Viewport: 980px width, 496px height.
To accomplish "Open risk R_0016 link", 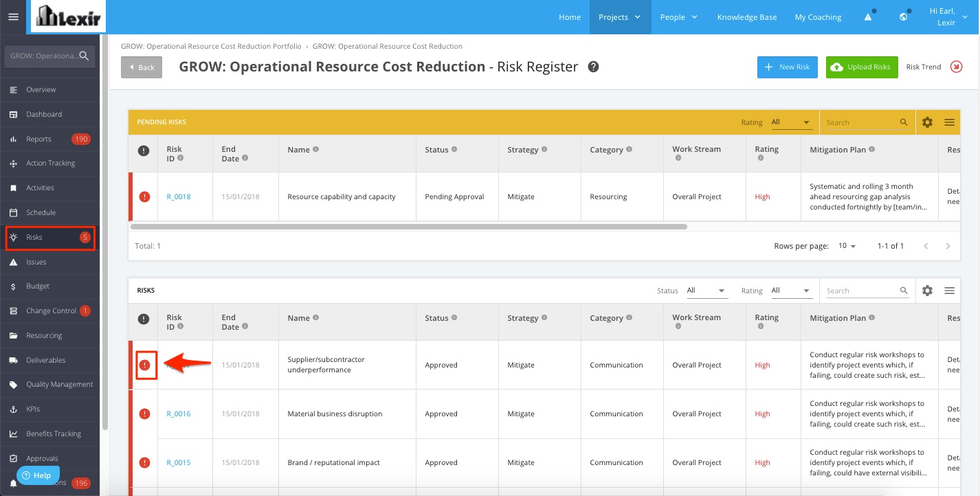I will [179, 414].
